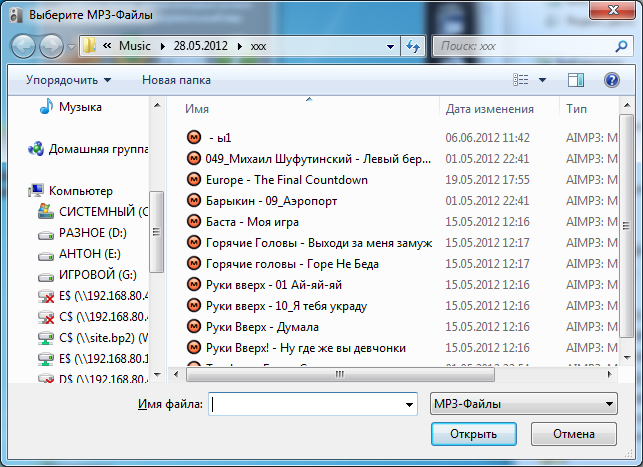The height and width of the screenshot is (467, 643).
Task: Click the refresh button next to address bar
Action: click(413, 46)
